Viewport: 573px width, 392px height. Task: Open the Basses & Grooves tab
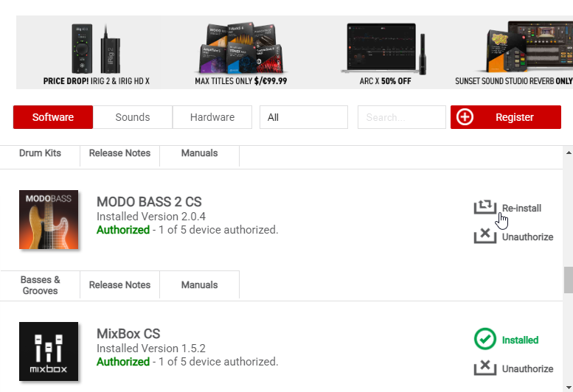(41, 285)
